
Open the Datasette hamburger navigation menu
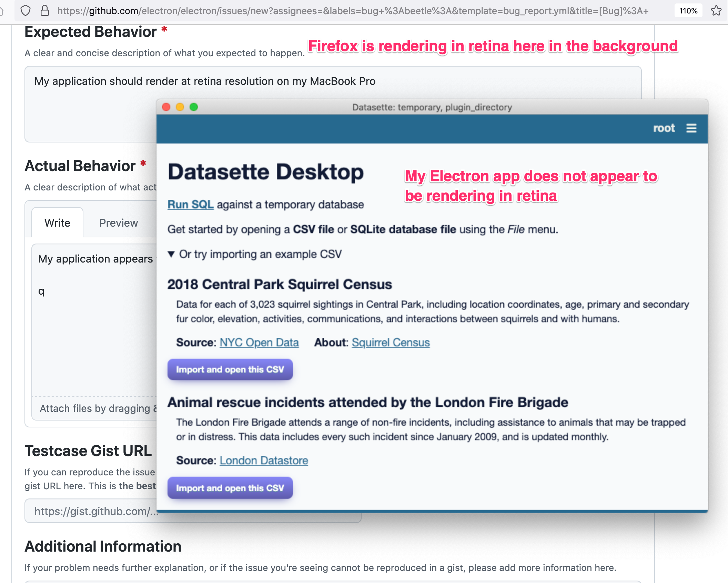(x=691, y=128)
